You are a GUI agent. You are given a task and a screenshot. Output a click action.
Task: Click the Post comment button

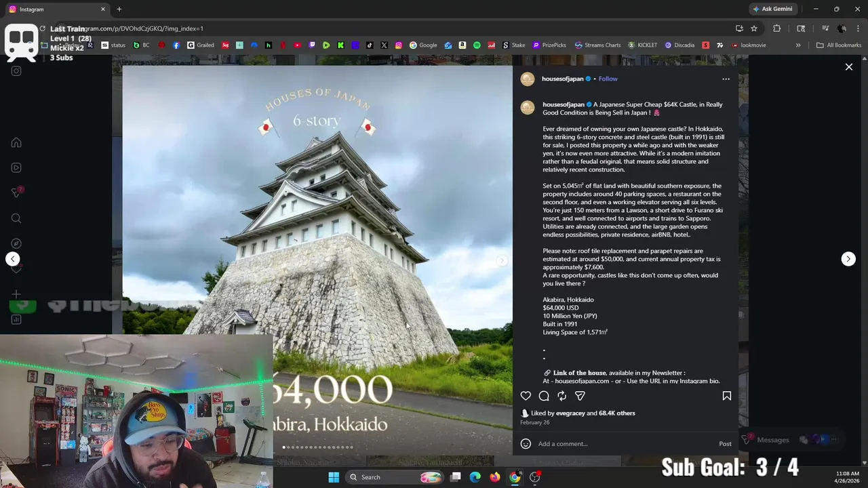(x=725, y=444)
